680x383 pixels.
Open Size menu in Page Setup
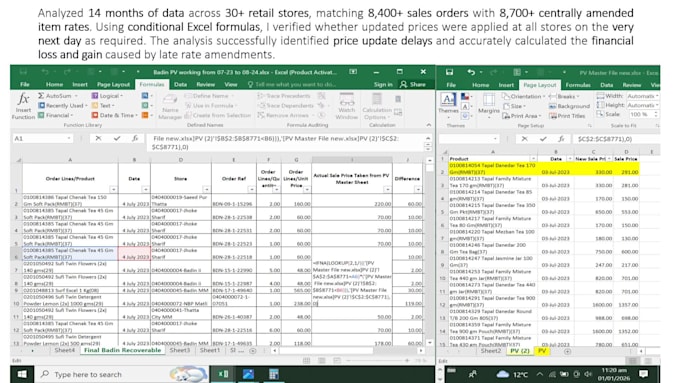click(515, 106)
